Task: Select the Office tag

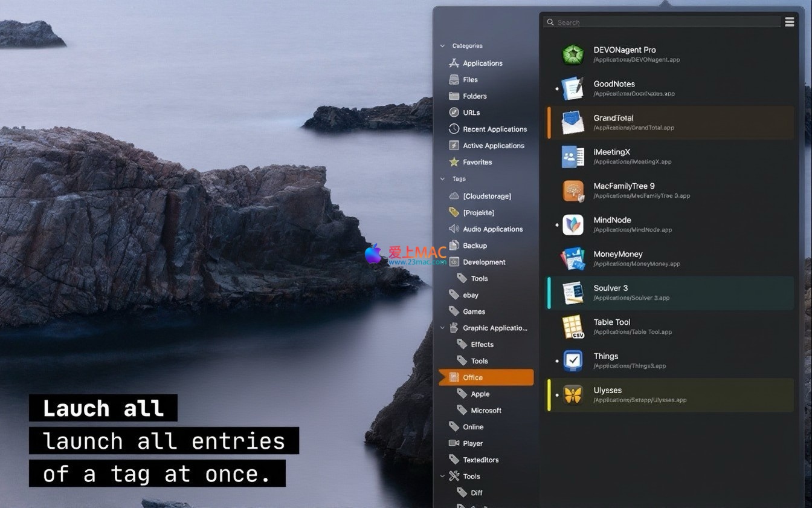Action: pos(472,377)
